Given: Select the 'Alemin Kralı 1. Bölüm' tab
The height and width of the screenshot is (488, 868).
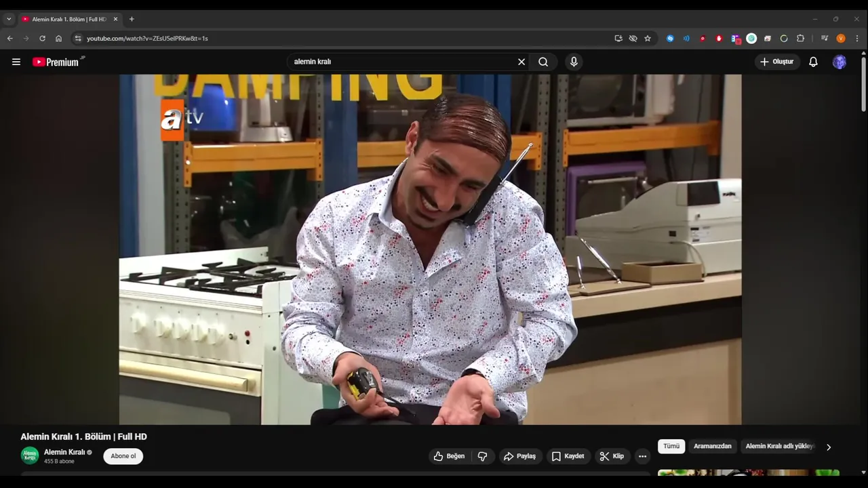Looking at the screenshot, I should tap(69, 19).
